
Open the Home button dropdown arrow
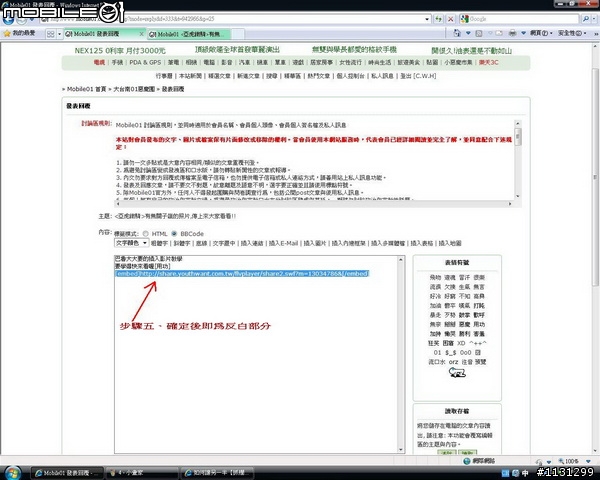pos(468,33)
